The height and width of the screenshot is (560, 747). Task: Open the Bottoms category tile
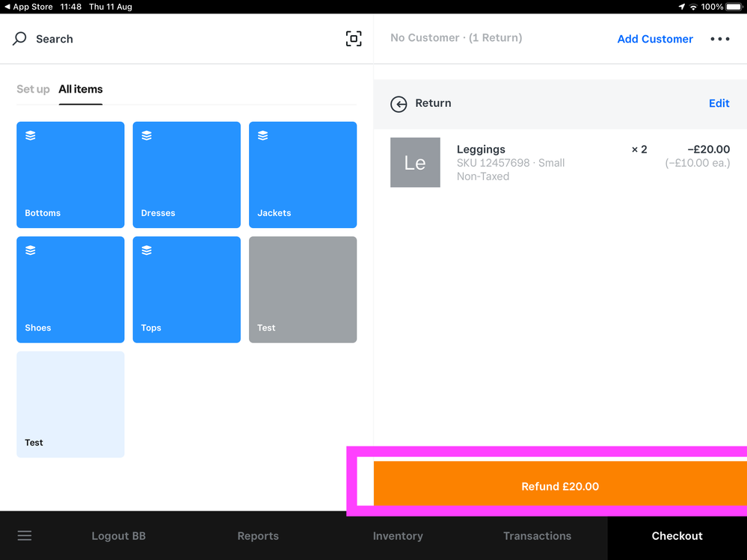point(70,174)
